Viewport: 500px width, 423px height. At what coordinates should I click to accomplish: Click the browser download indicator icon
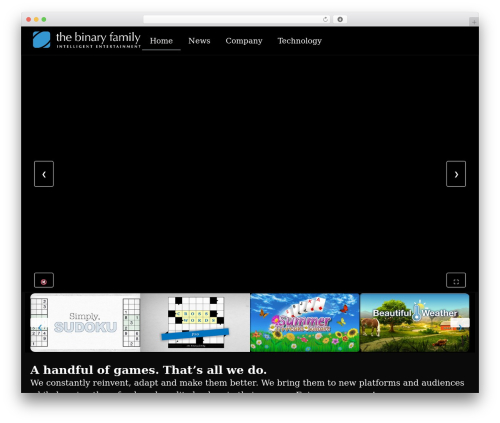click(x=340, y=19)
